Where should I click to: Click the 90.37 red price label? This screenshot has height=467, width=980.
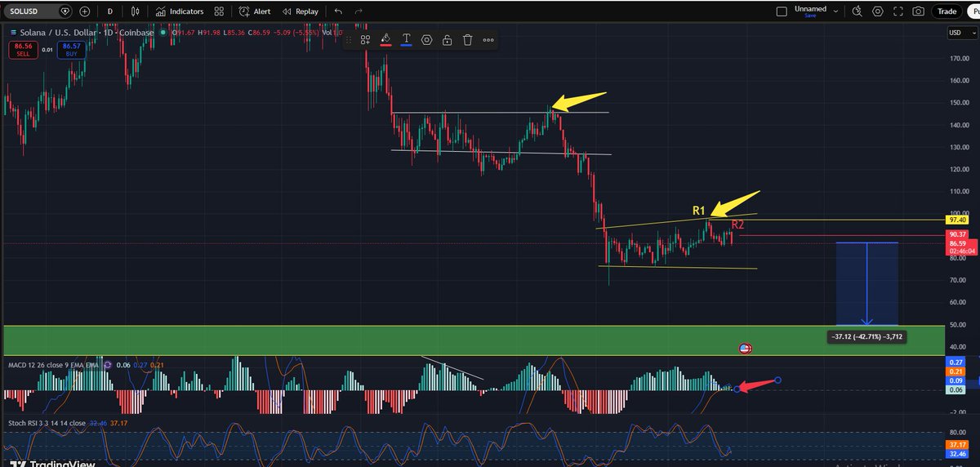point(958,235)
